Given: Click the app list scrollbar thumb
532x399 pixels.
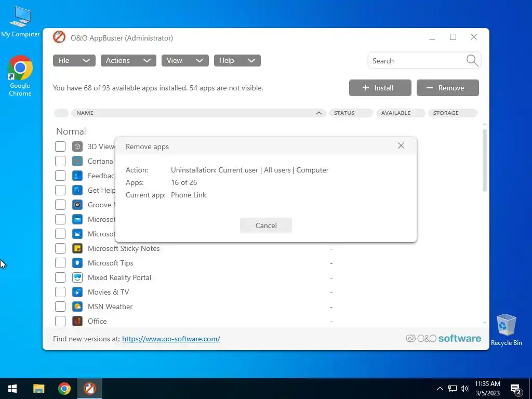Looking at the screenshot, I should (485, 160).
